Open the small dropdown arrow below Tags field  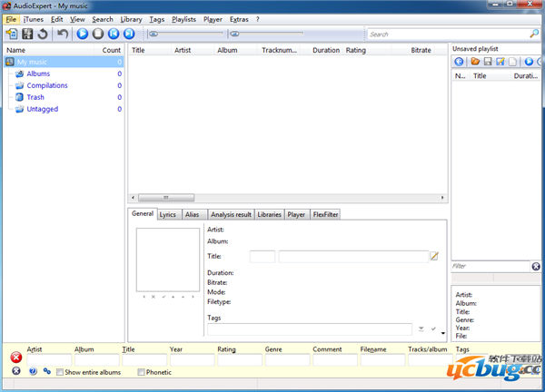tap(443, 333)
